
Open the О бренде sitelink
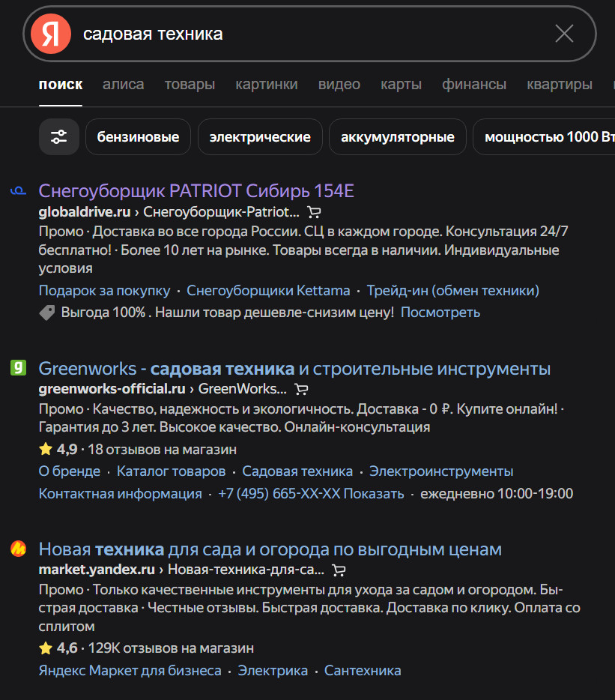pyautogui.click(x=70, y=471)
